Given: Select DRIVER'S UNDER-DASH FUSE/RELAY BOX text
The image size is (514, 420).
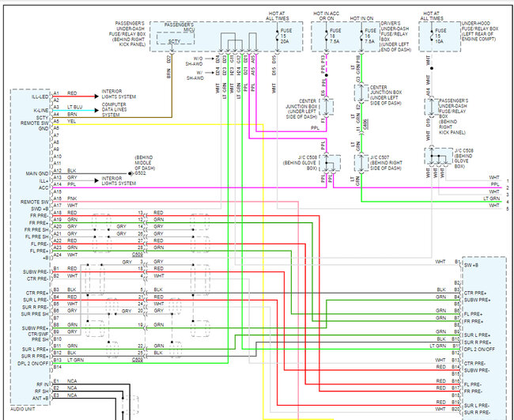Looking at the screenshot, I should pos(395,36).
